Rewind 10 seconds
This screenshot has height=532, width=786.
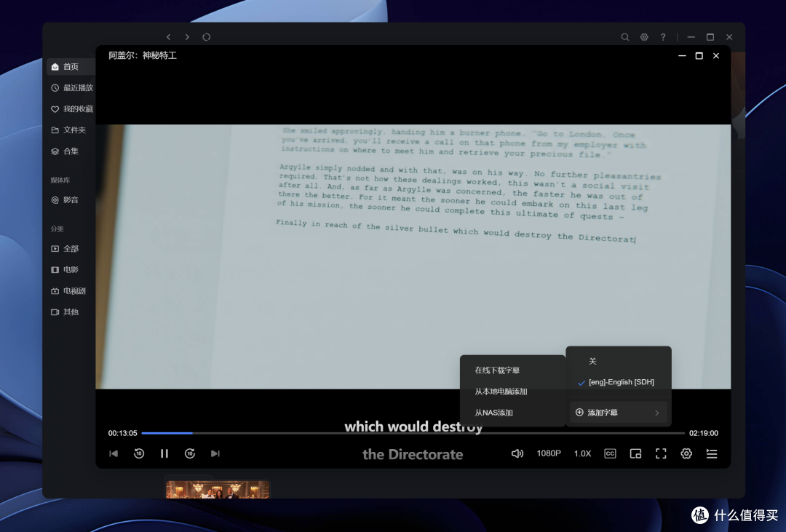click(x=139, y=453)
